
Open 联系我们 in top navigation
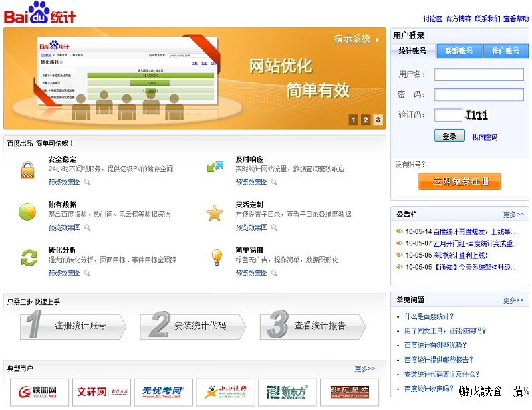pyautogui.click(x=487, y=19)
